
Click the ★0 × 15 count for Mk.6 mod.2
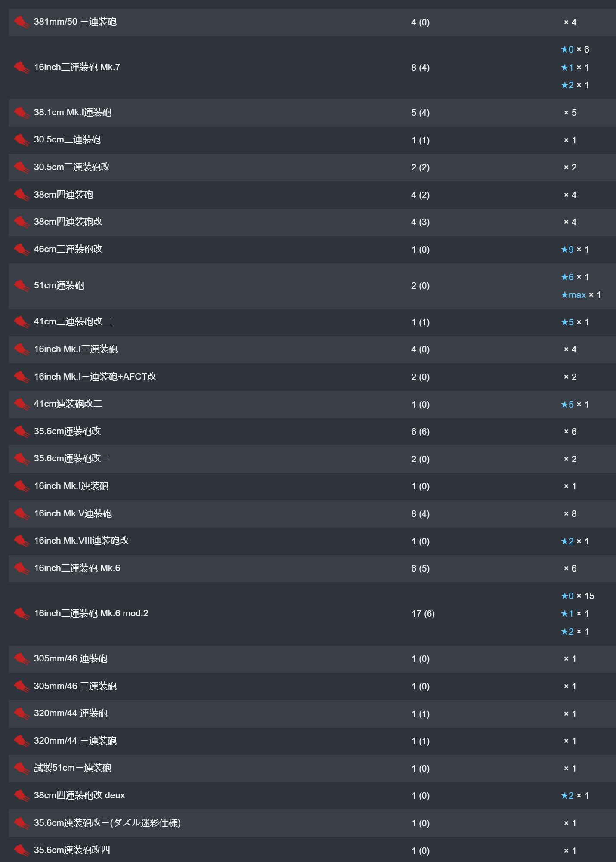[x=577, y=596]
